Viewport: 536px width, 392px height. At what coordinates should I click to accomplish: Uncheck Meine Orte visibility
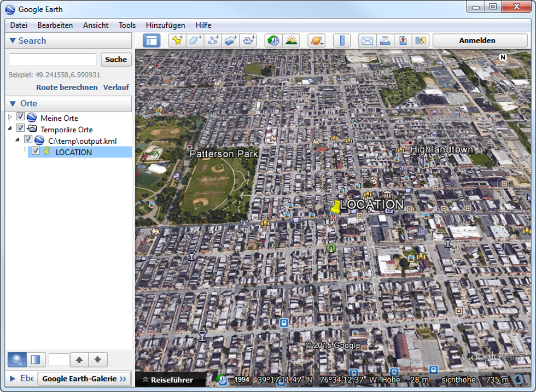pyautogui.click(x=20, y=117)
